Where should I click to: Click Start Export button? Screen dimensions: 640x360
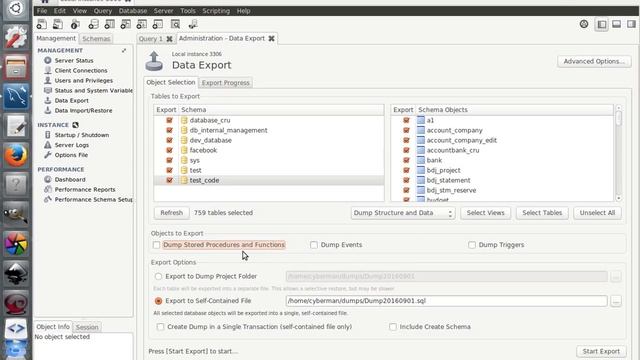pyautogui.click(x=601, y=351)
